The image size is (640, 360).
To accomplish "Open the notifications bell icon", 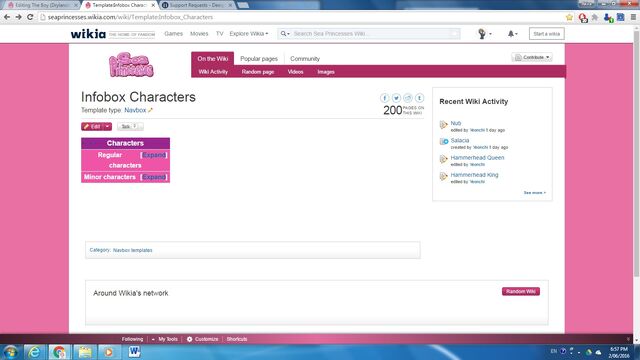I will (512, 34).
